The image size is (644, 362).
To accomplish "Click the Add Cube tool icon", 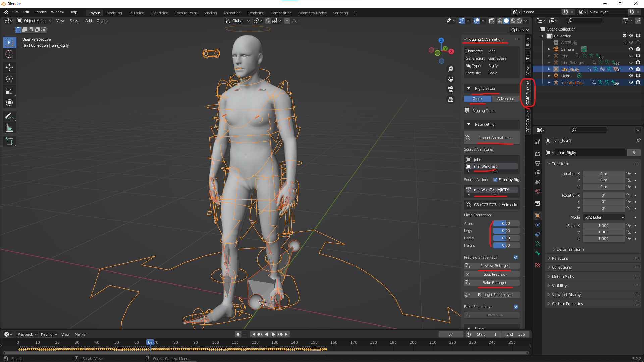I will click(9, 141).
